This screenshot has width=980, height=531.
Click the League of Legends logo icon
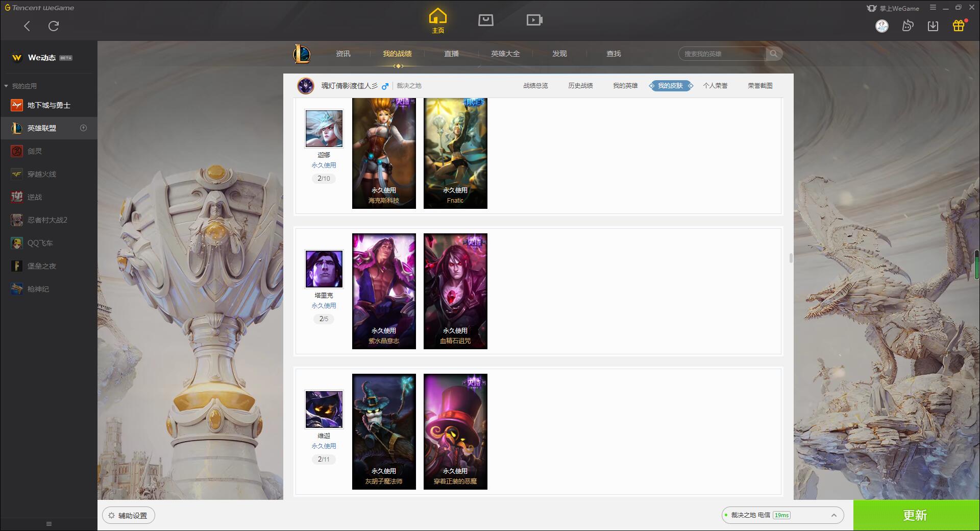(302, 54)
